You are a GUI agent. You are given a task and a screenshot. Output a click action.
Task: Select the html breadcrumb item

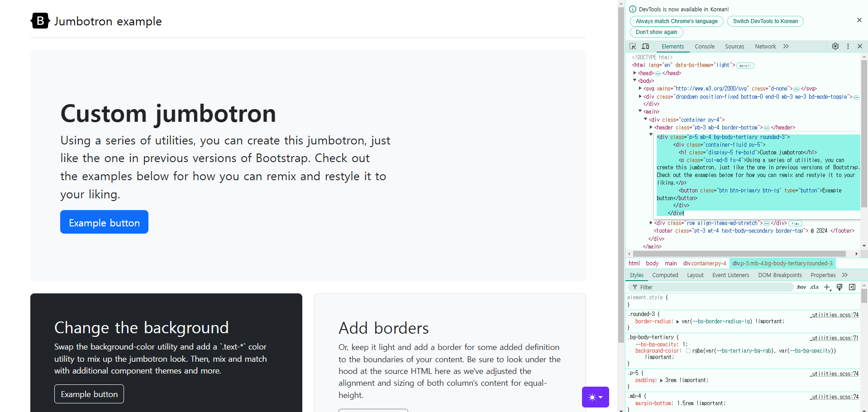(x=634, y=263)
